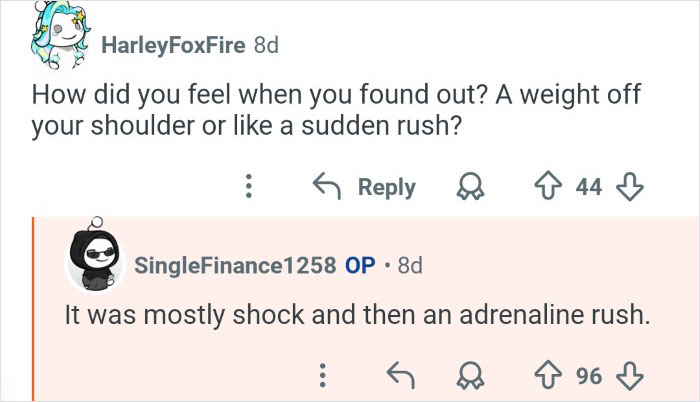The image size is (700, 402).
Task: Collapse the reply thread using the orange line
Action: (32, 310)
